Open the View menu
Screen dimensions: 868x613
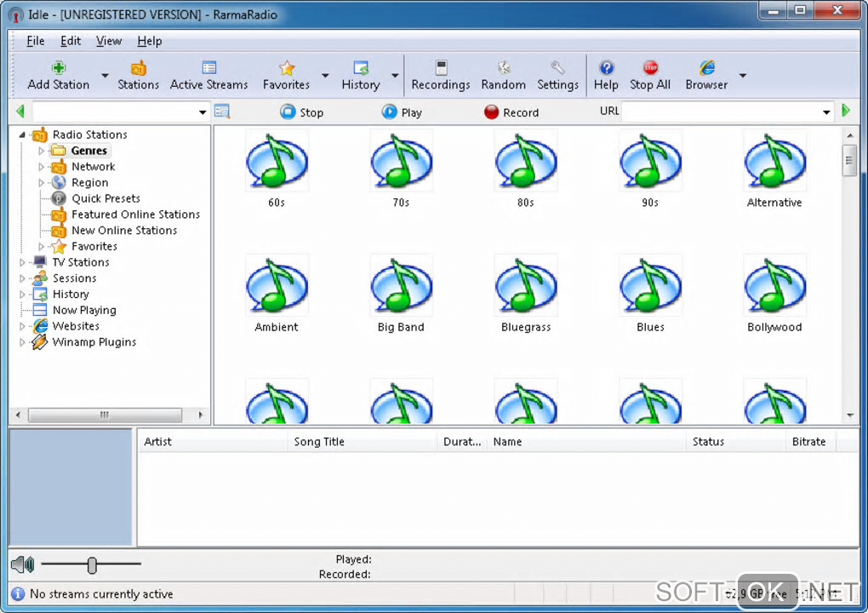109,41
